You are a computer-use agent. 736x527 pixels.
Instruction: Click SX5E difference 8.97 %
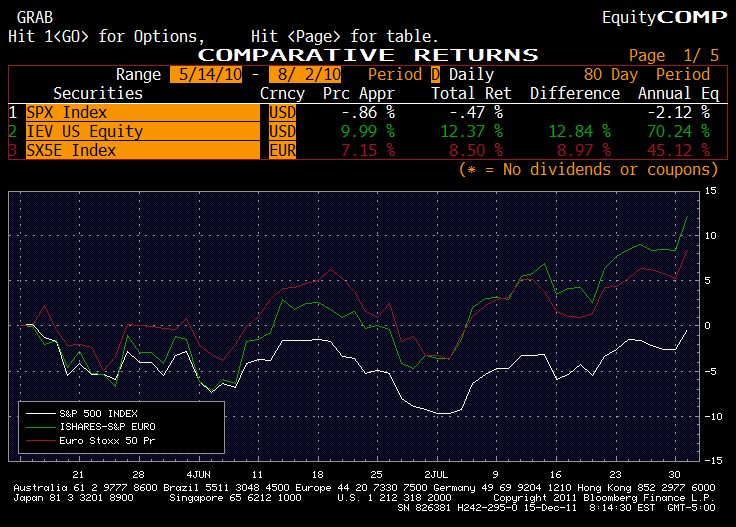(x=584, y=151)
